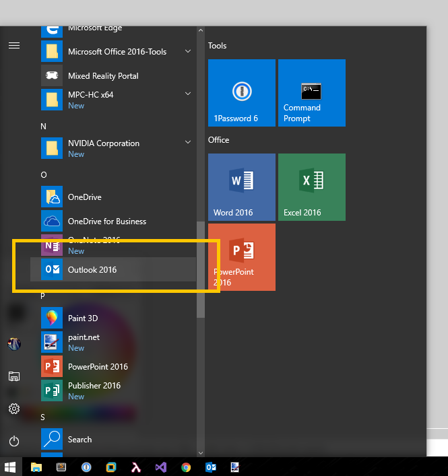Expand the hamburger menu of Start
Viewport: 448px width, 476px height.
14,46
